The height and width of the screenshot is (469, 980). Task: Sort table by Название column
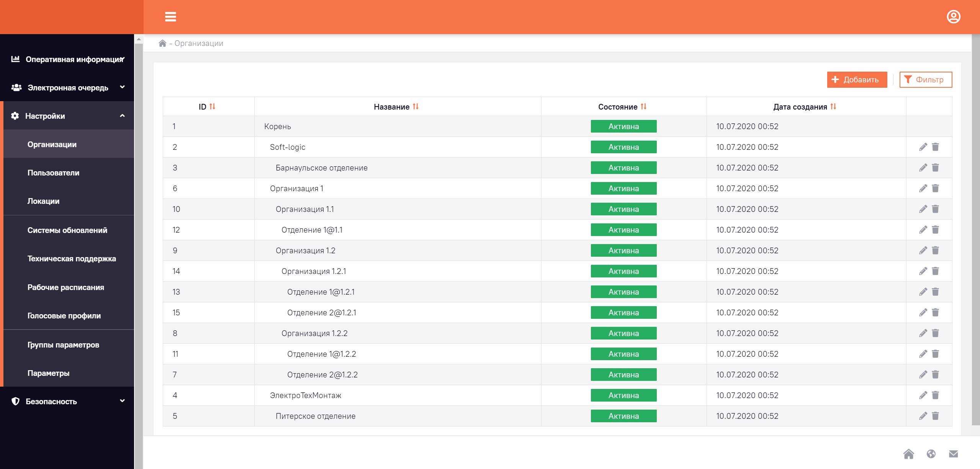coord(416,107)
